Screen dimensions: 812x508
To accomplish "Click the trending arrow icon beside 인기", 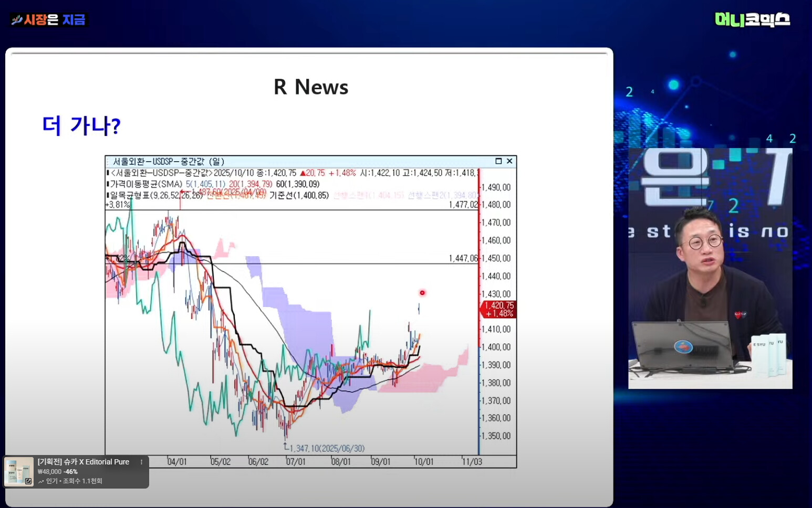I will pyautogui.click(x=41, y=481).
